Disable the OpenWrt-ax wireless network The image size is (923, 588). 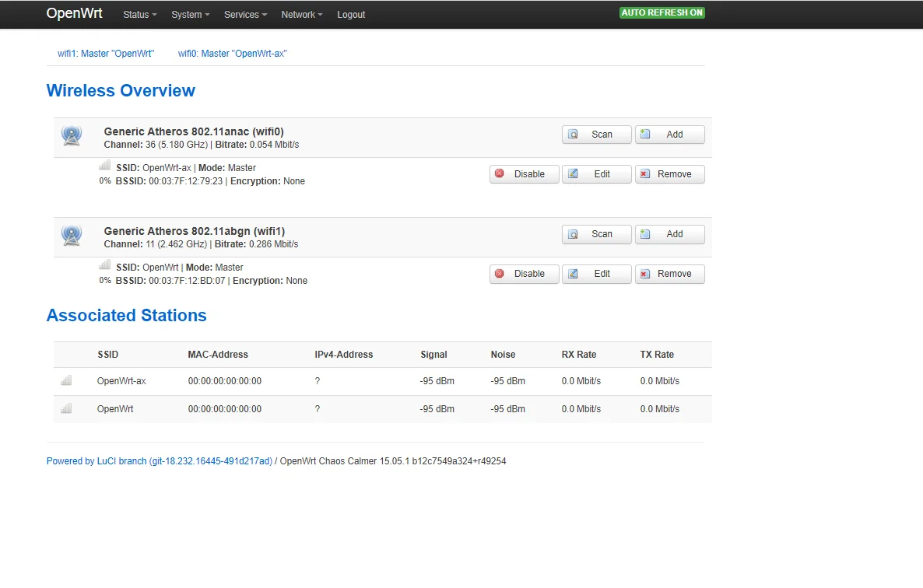point(524,174)
